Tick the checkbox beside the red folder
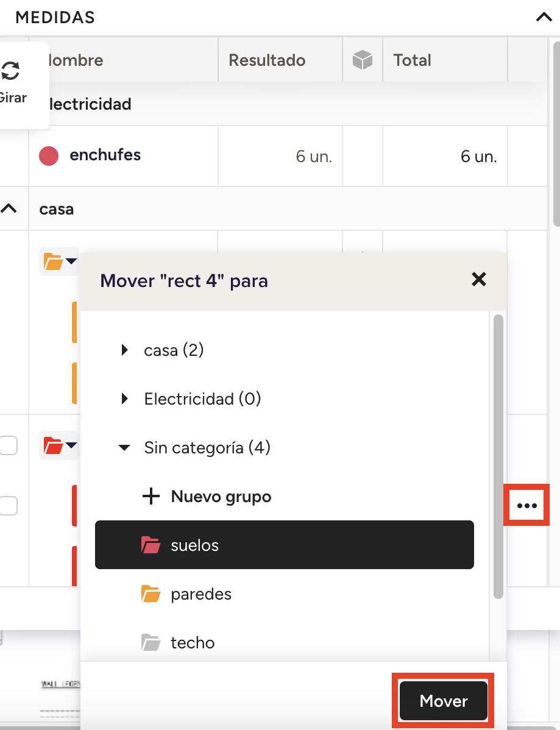Image resolution: width=560 pixels, height=730 pixels. (9, 445)
